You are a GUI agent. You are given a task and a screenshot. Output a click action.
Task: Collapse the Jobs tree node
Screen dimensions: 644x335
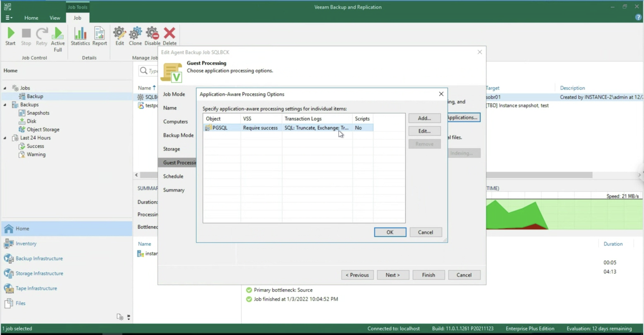point(5,88)
